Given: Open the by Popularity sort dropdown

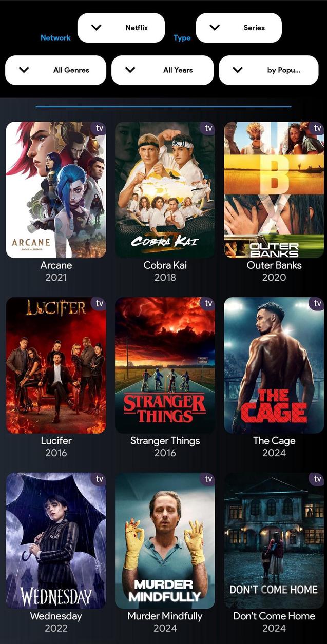Looking at the screenshot, I should click(268, 70).
